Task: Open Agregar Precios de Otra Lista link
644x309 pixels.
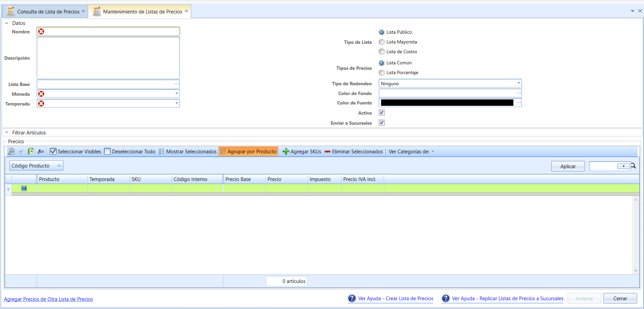Action: pos(48,299)
